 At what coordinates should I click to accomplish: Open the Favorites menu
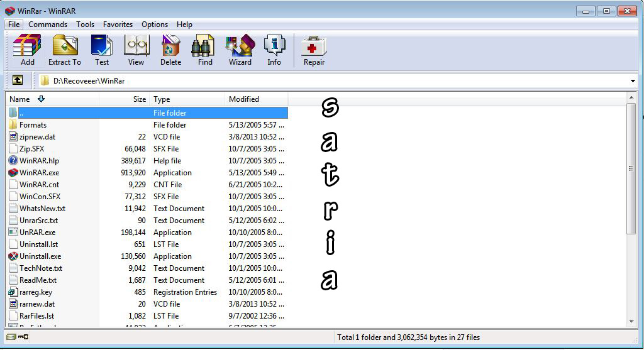pyautogui.click(x=118, y=25)
